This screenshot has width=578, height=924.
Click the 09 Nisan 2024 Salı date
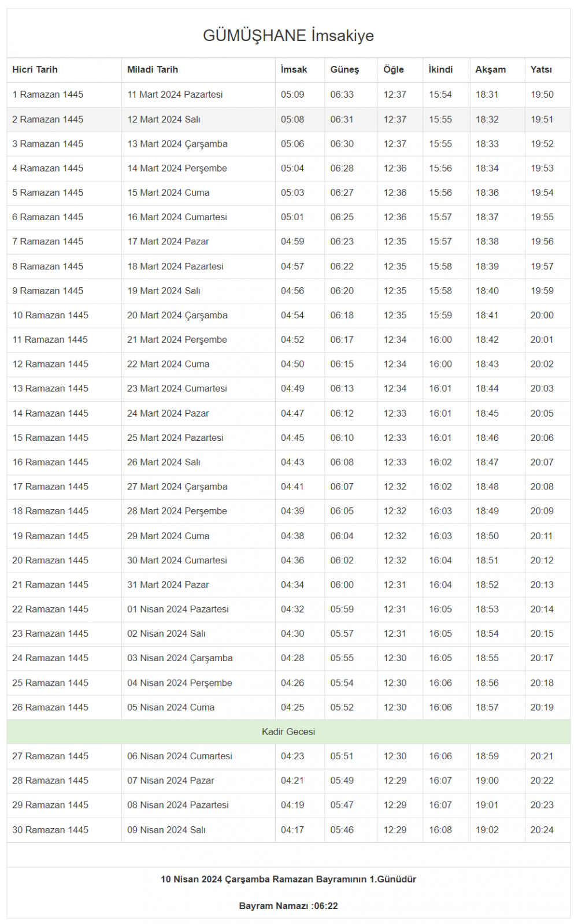(x=166, y=830)
